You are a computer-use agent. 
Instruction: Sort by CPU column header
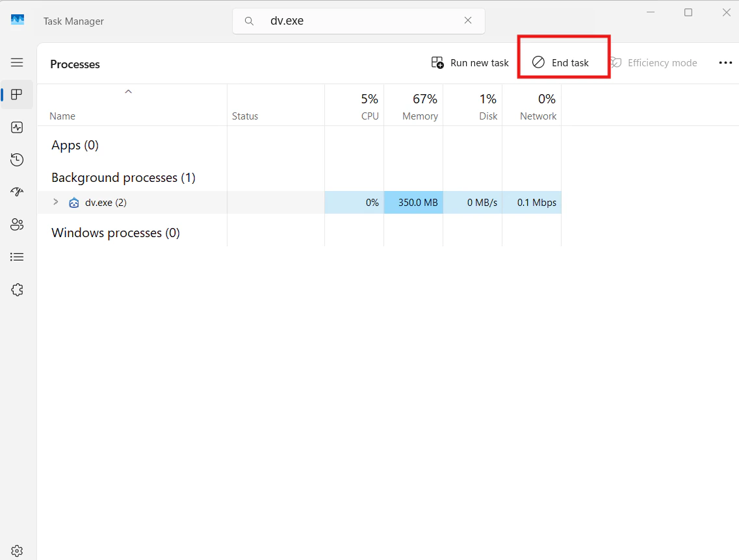(x=354, y=105)
